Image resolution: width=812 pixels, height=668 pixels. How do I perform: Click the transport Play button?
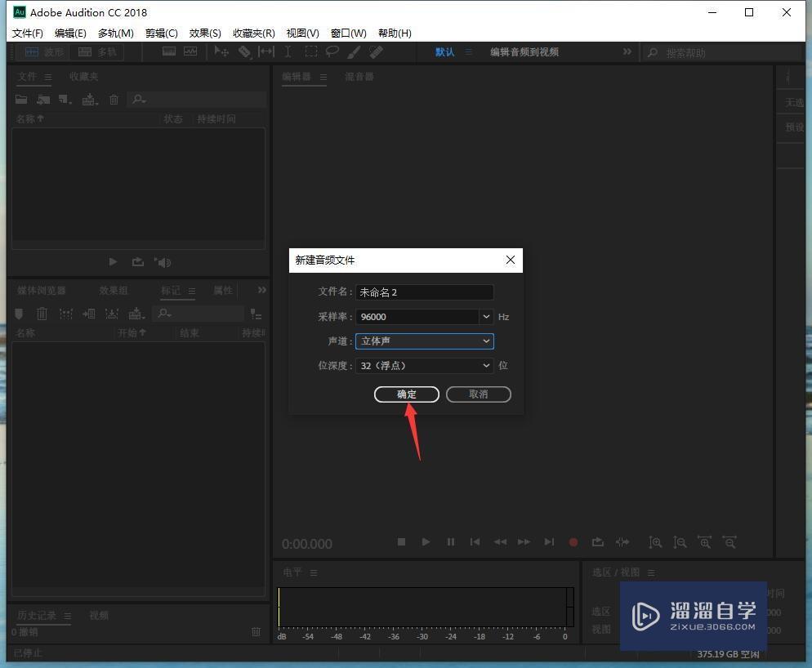(426, 542)
